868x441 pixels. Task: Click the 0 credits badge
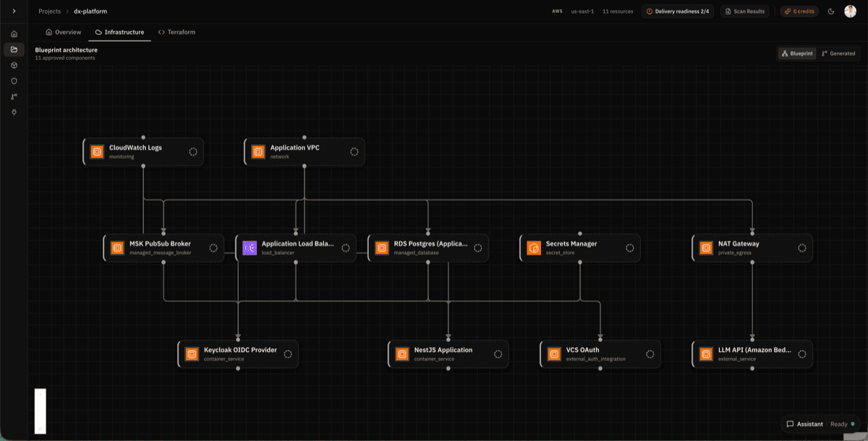pos(800,12)
